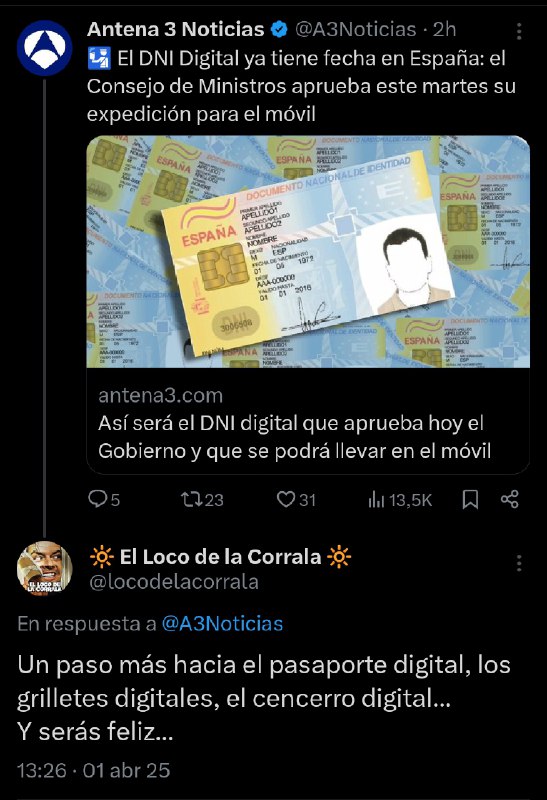Click the 13:26 · 01 abr 25 timestamp

94,770
